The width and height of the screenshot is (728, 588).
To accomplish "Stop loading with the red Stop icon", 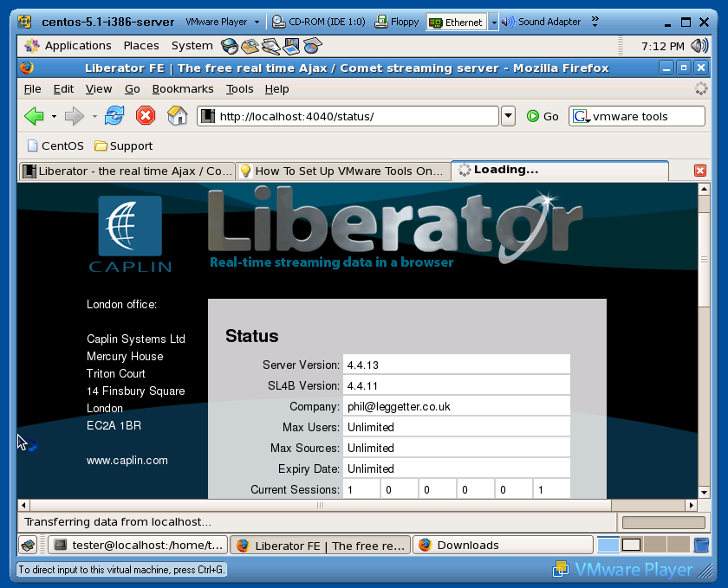I will [x=146, y=115].
